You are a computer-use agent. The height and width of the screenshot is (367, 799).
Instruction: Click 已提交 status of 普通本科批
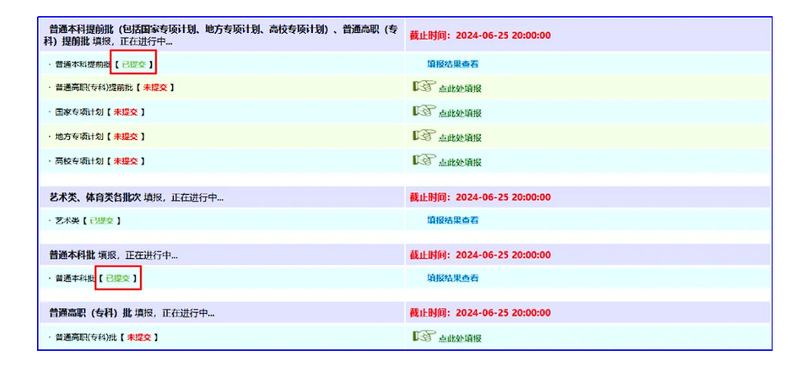pyautogui.click(x=118, y=279)
